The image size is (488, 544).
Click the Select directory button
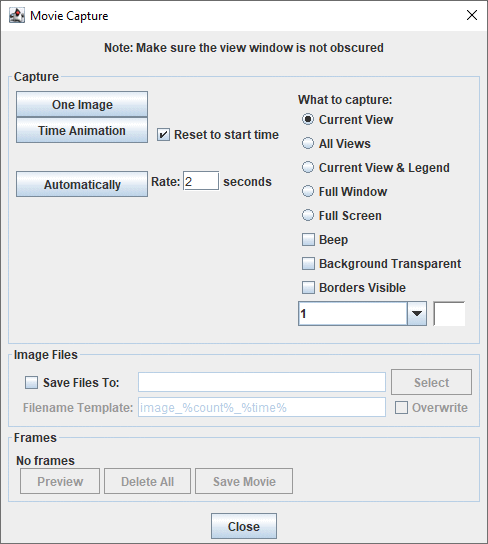431,382
